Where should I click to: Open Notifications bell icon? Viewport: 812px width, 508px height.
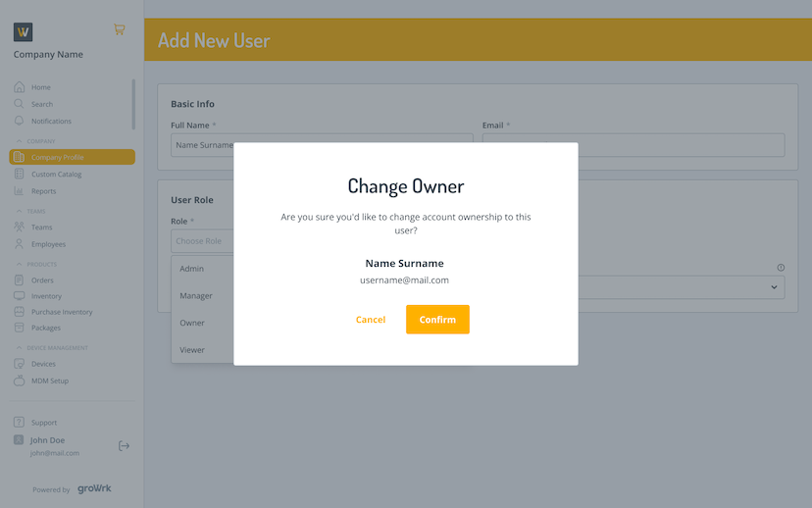click(x=20, y=121)
